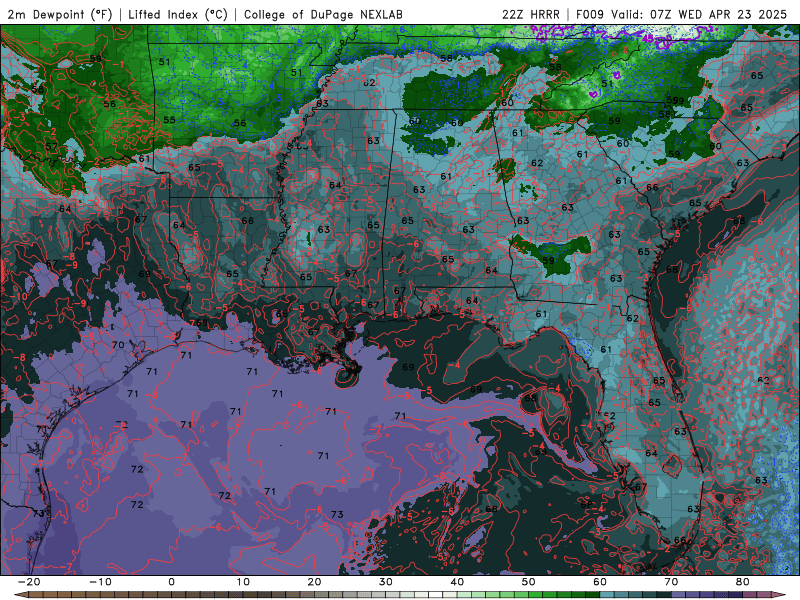Click the 80 label on the color scale

tap(743, 582)
